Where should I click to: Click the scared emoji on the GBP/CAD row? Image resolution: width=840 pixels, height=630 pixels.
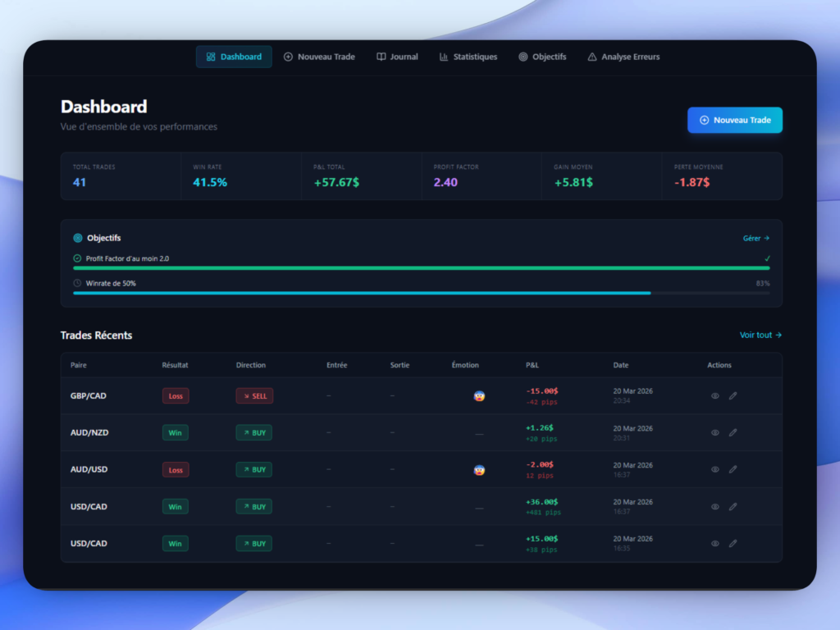click(x=478, y=395)
